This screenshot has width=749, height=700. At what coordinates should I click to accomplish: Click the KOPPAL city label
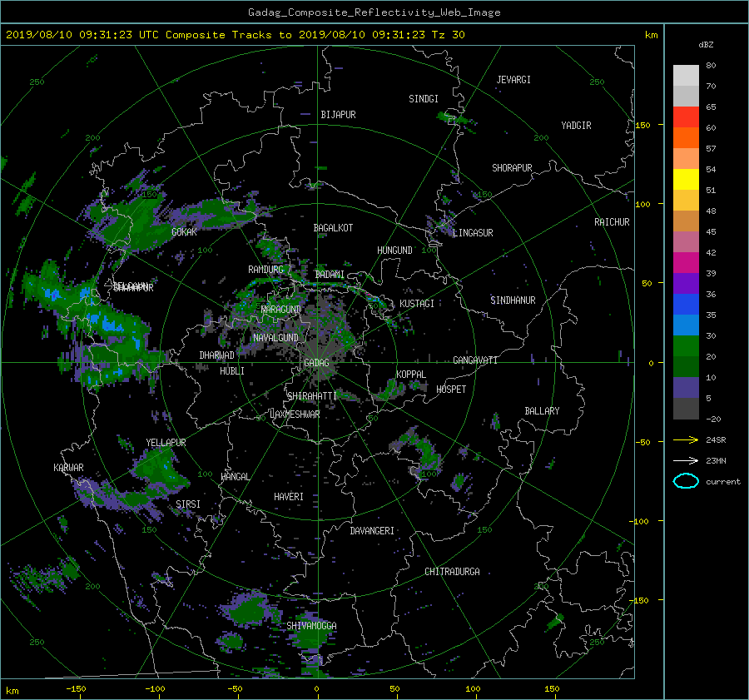click(x=411, y=375)
